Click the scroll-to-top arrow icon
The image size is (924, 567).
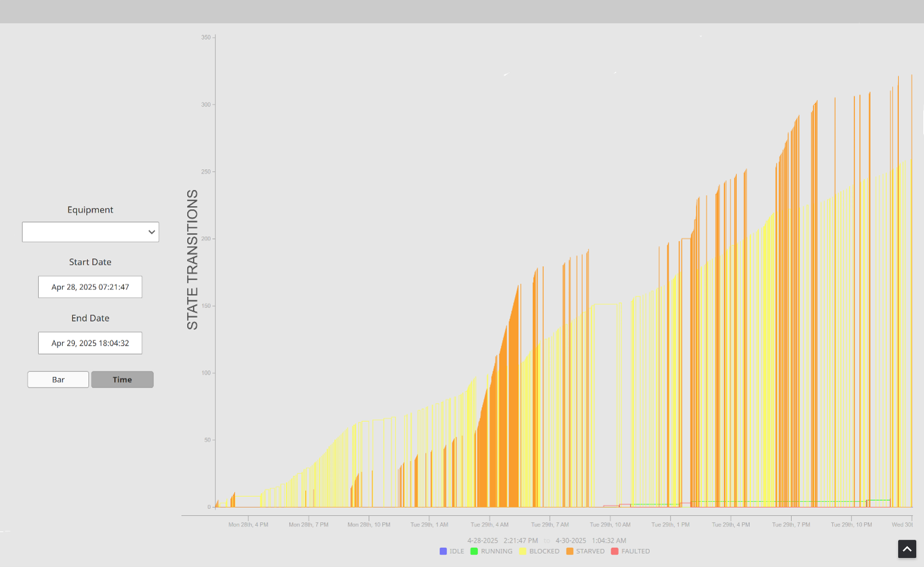pos(907,549)
